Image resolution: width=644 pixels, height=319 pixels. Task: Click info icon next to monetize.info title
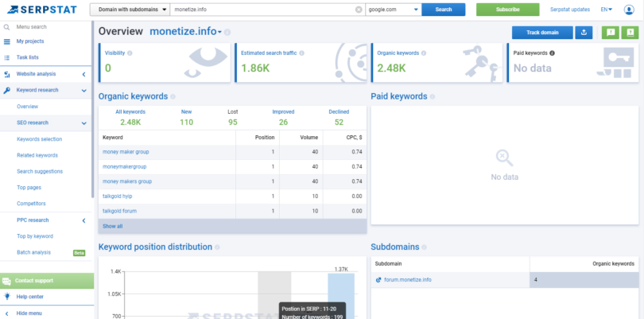(x=227, y=32)
